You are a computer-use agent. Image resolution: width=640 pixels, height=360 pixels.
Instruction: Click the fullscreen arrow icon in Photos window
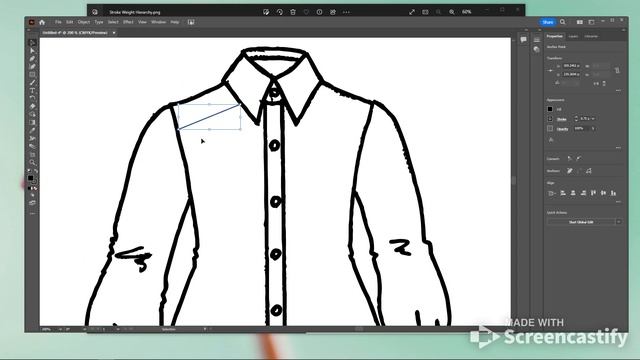click(x=412, y=12)
